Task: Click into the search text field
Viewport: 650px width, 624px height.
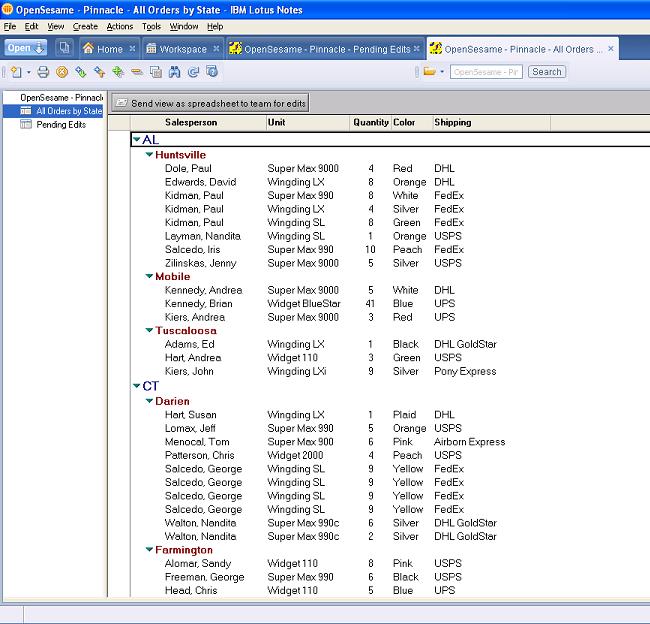Action: pos(485,72)
